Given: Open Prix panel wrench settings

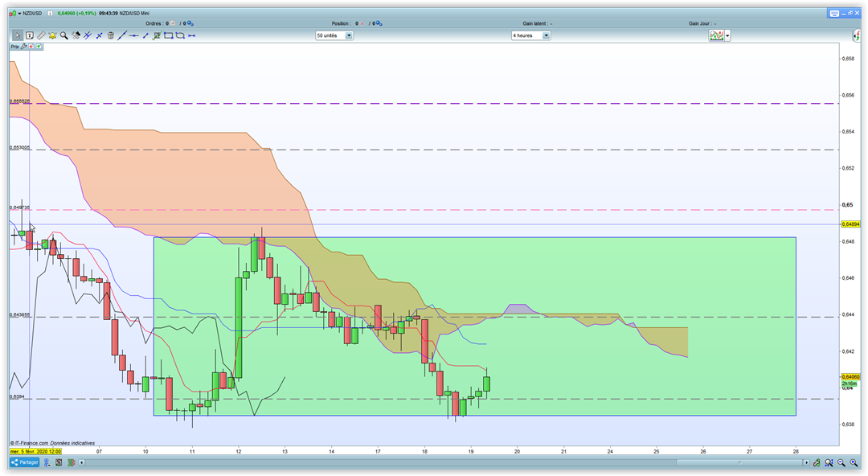Looking at the screenshot, I should tap(24, 47).
